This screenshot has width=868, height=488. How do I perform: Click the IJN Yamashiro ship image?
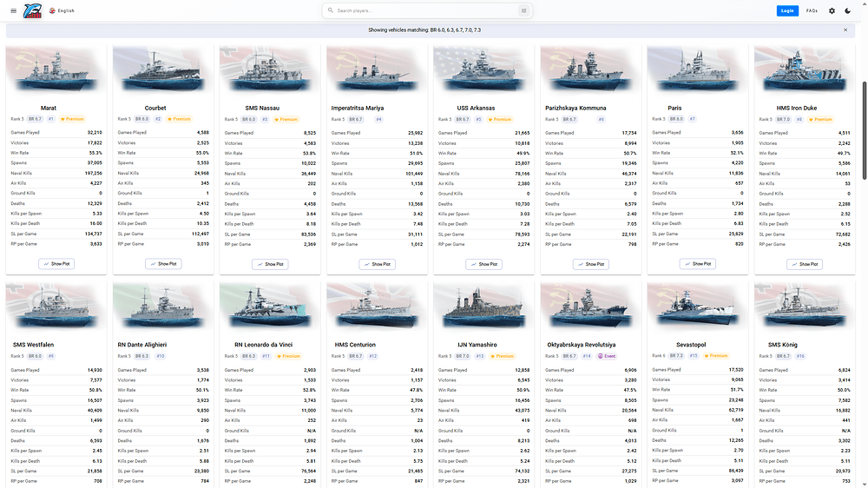coord(483,308)
